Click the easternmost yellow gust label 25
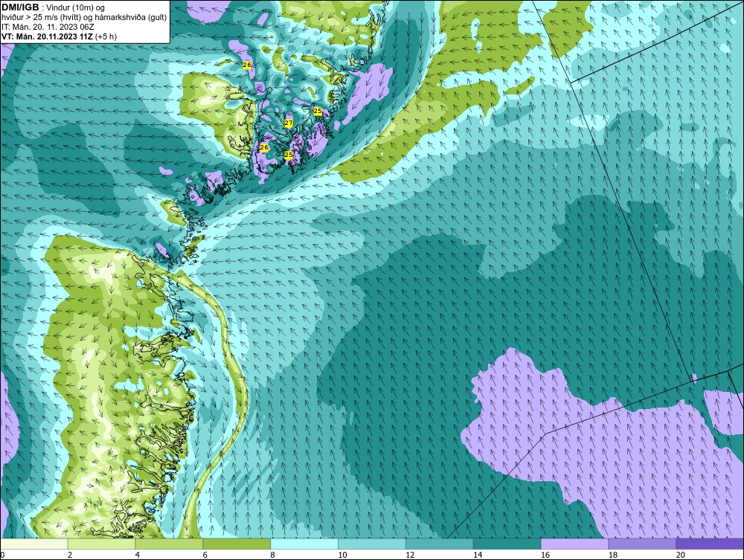 click(x=318, y=111)
